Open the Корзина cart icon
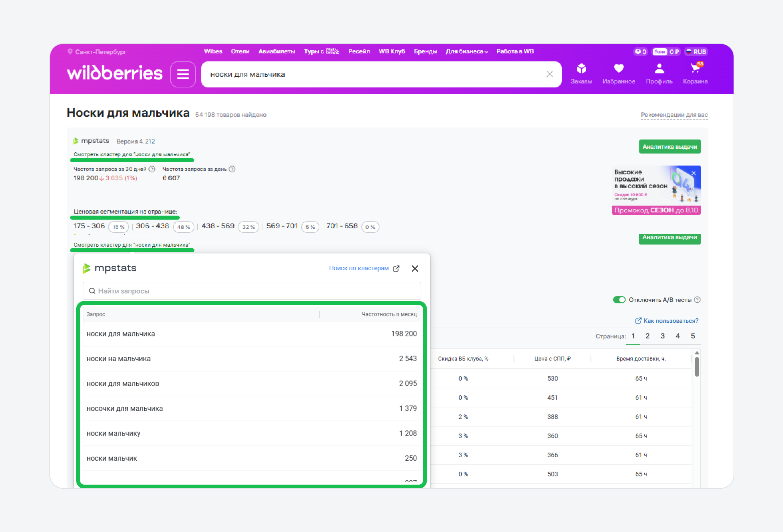The image size is (783, 532). coord(695,69)
